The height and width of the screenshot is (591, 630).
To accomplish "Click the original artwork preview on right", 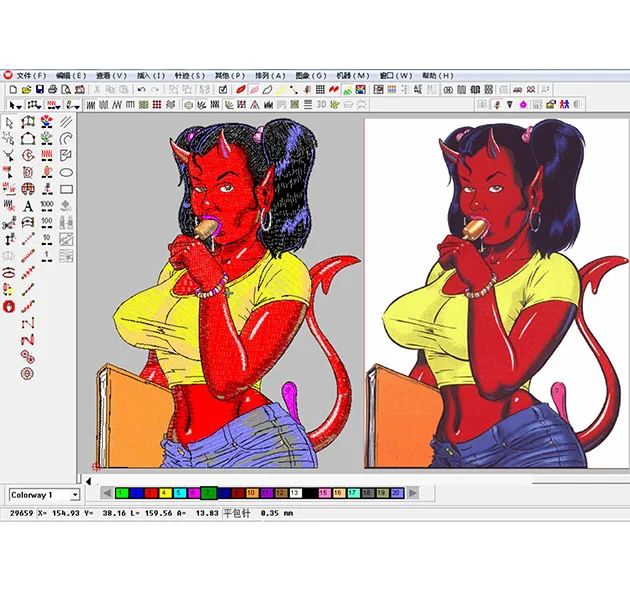I will click(497, 293).
